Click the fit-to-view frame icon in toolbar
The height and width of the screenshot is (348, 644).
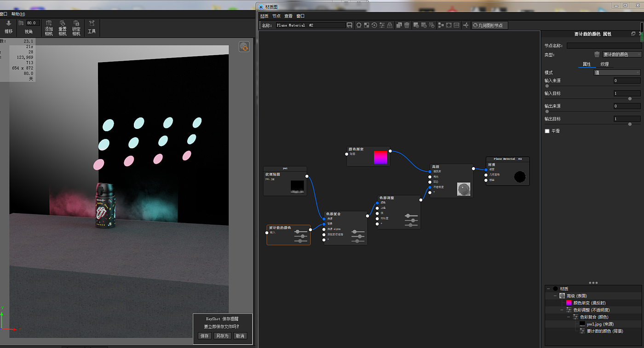448,25
